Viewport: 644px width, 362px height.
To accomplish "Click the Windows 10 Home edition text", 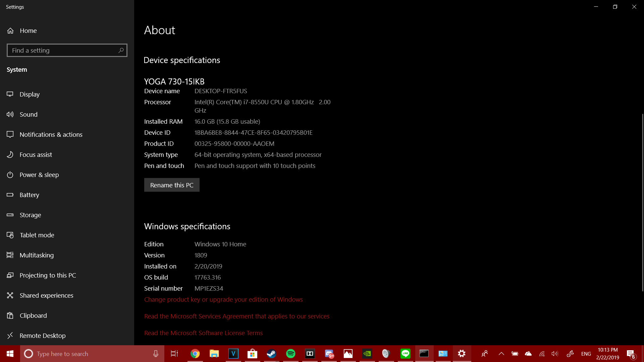I will tap(220, 244).
